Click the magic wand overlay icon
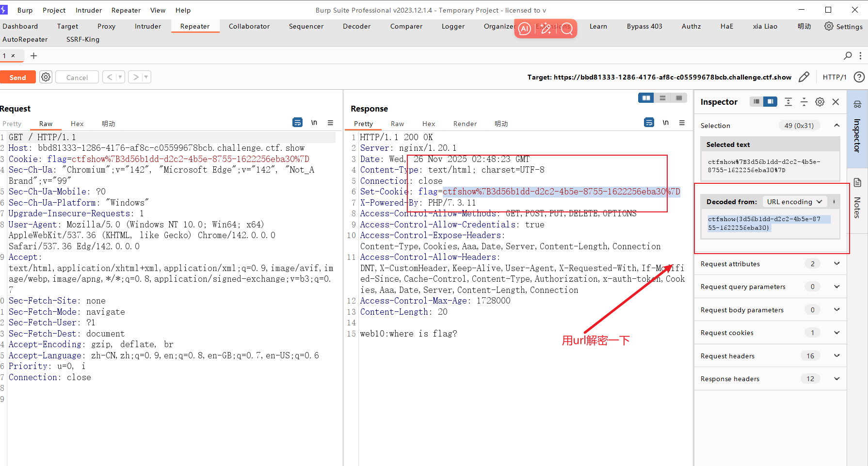868x466 pixels. point(546,29)
